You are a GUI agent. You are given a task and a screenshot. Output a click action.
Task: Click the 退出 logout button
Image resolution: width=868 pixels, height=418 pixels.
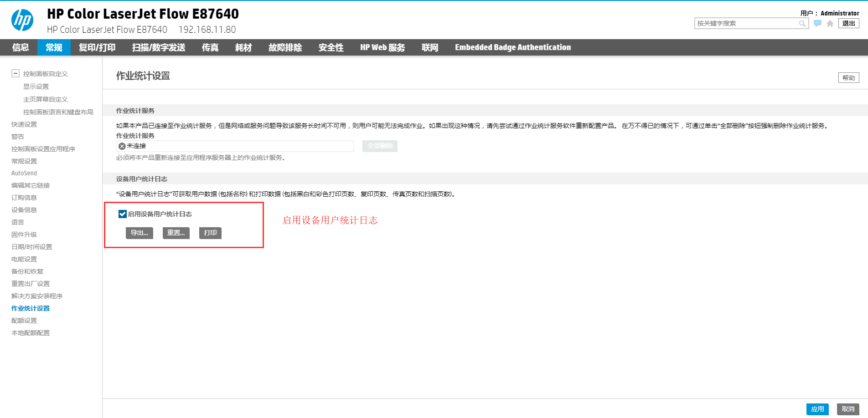[849, 23]
